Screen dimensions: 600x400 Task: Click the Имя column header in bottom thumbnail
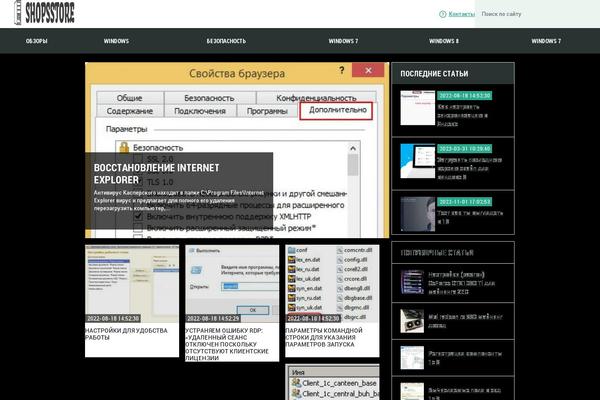pyautogui.click(x=298, y=372)
